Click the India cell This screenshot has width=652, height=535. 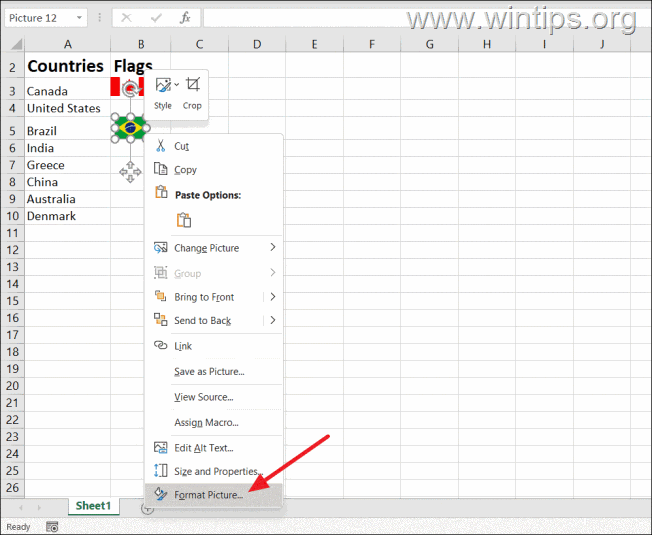(x=67, y=148)
